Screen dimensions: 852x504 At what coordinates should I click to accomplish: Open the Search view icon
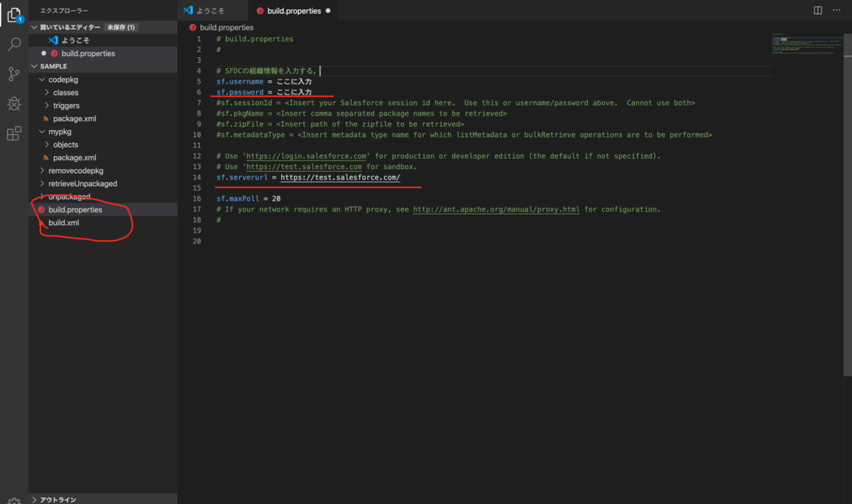13,44
